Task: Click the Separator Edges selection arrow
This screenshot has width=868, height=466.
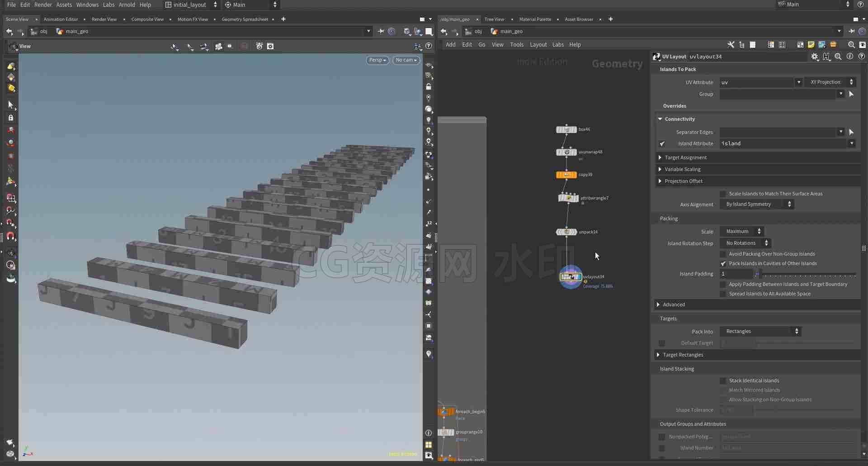Action: pos(851,132)
